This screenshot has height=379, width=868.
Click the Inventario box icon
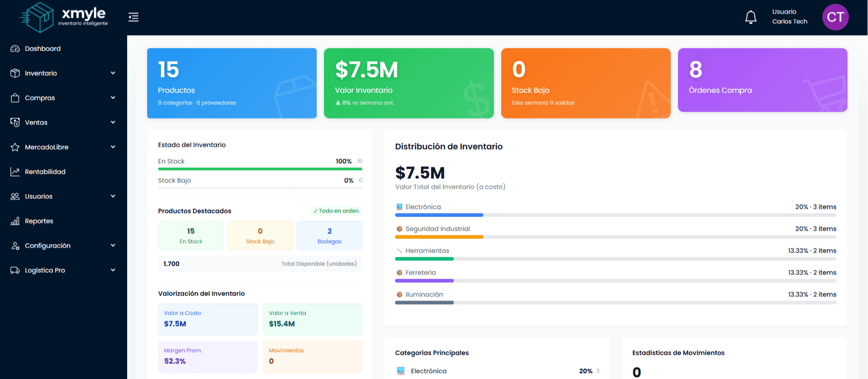pyautogui.click(x=15, y=73)
